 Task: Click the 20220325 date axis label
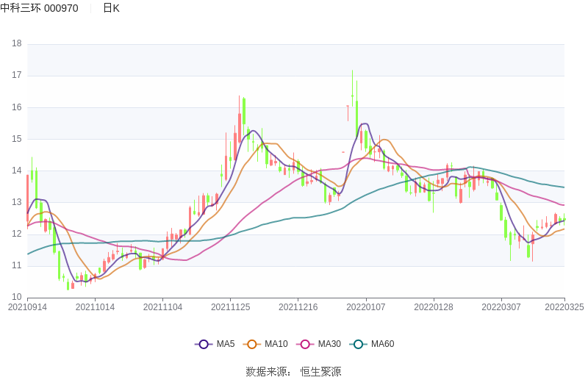coord(564,307)
